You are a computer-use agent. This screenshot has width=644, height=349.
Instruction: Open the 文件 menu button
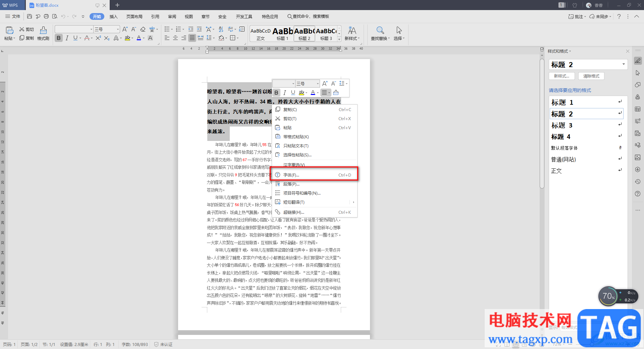point(13,16)
